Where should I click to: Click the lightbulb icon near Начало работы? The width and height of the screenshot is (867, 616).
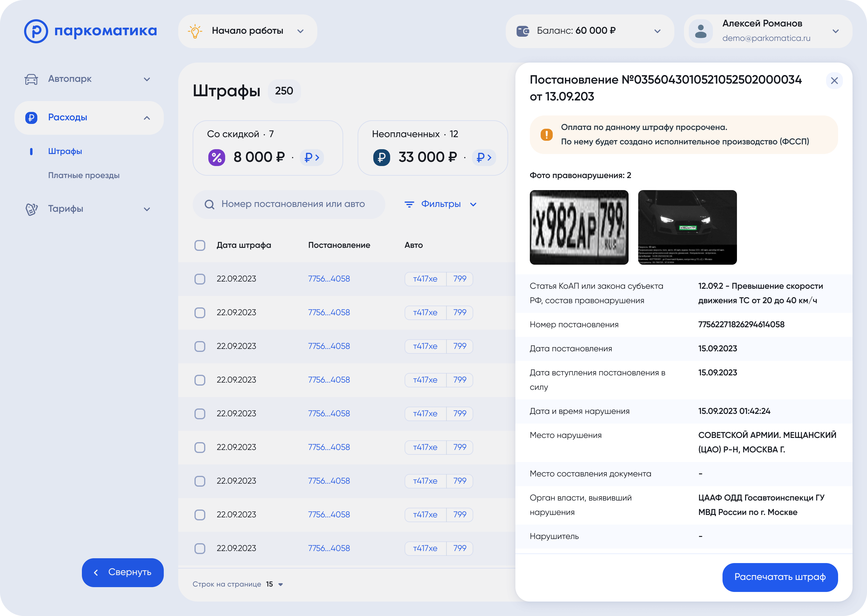tap(195, 31)
